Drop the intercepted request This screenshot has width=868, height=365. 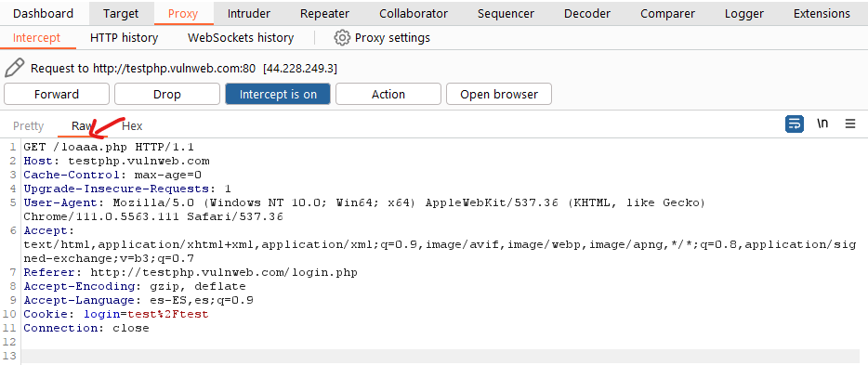(167, 94)
